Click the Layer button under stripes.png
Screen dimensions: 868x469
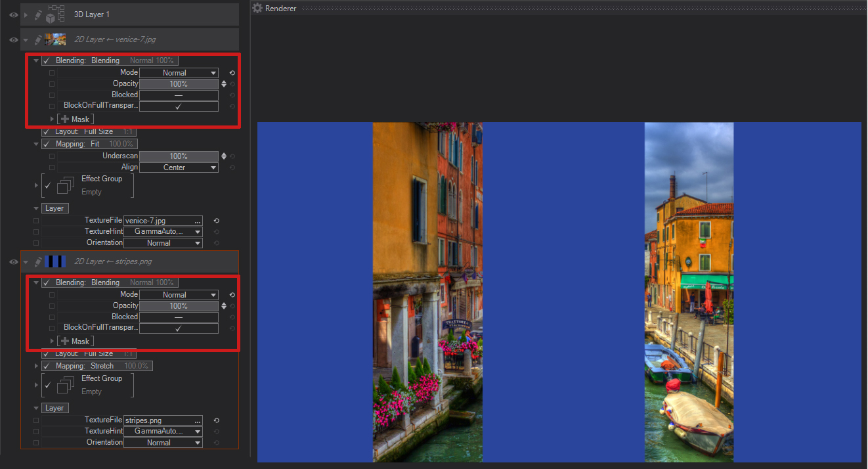coord(54,408)
